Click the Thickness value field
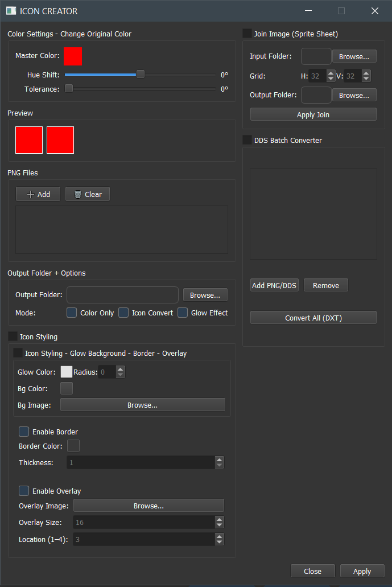The width and height of the screenshot is (392, 587). click(141, 462)
